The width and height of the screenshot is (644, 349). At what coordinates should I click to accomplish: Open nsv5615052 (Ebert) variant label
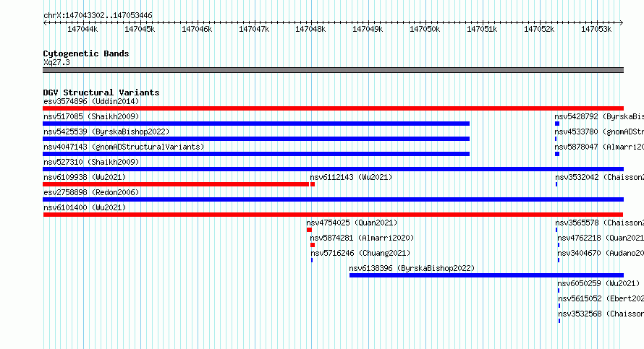pyautogui.click(x=601, y=298)
